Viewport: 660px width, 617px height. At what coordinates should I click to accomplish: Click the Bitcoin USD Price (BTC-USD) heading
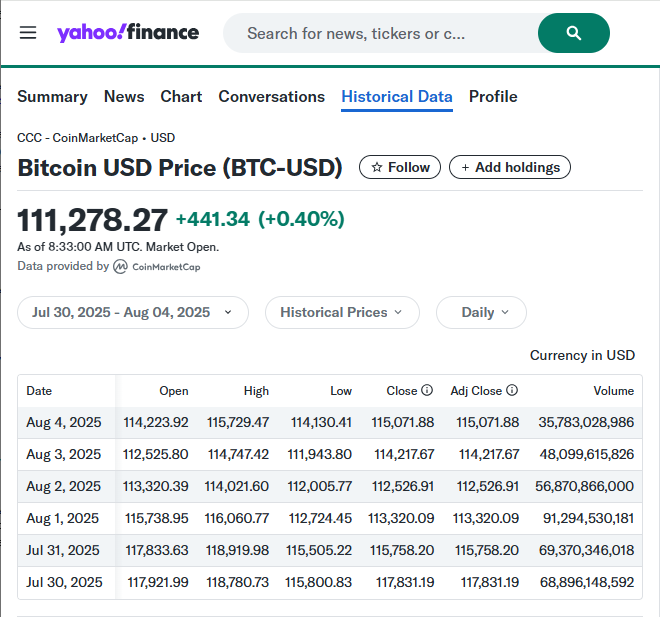[180, 168]
